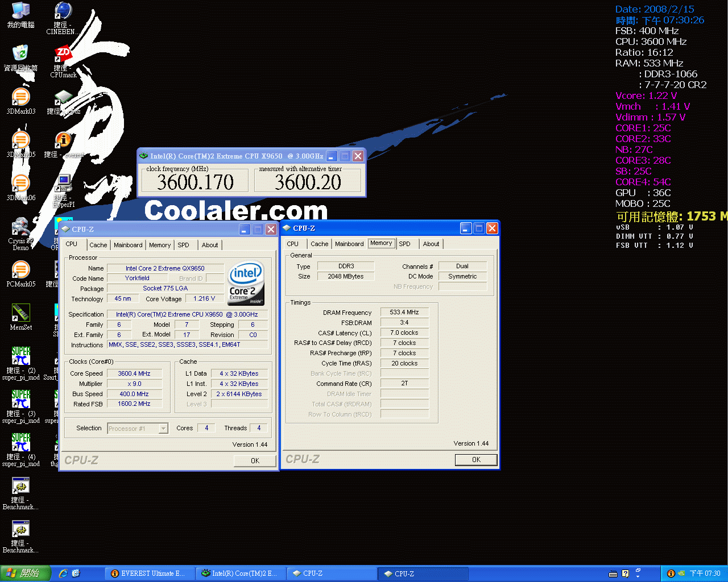The image size is (728, 582).
Task: Open About tab in right CPU-Z window
Action: pos(431,244)
